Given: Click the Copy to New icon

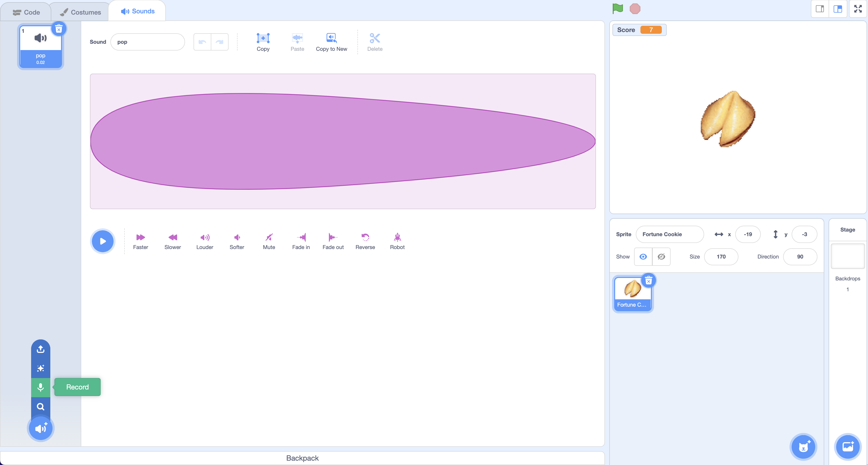Looking at the screenshot, I should (x=331, y=38).
